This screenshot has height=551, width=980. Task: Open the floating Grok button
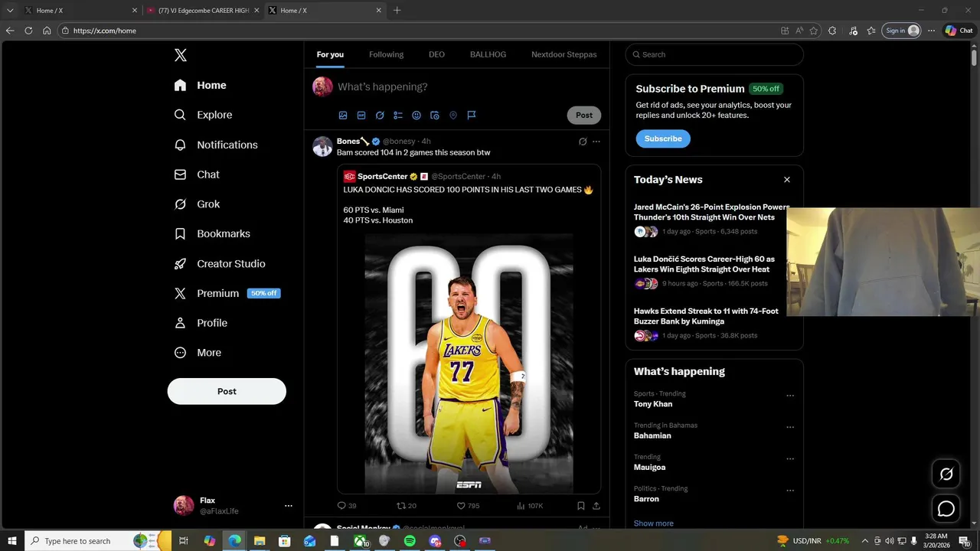pos(946,474)
